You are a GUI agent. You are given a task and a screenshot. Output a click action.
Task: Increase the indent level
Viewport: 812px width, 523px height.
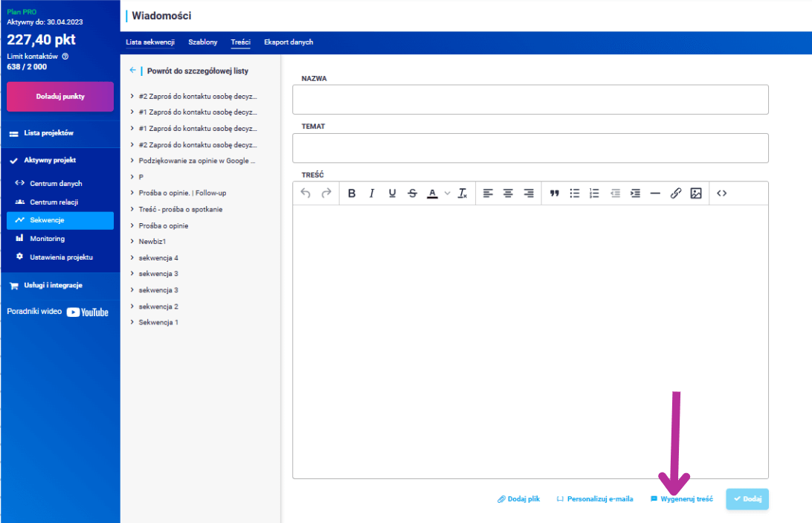[x=636, y=193]
